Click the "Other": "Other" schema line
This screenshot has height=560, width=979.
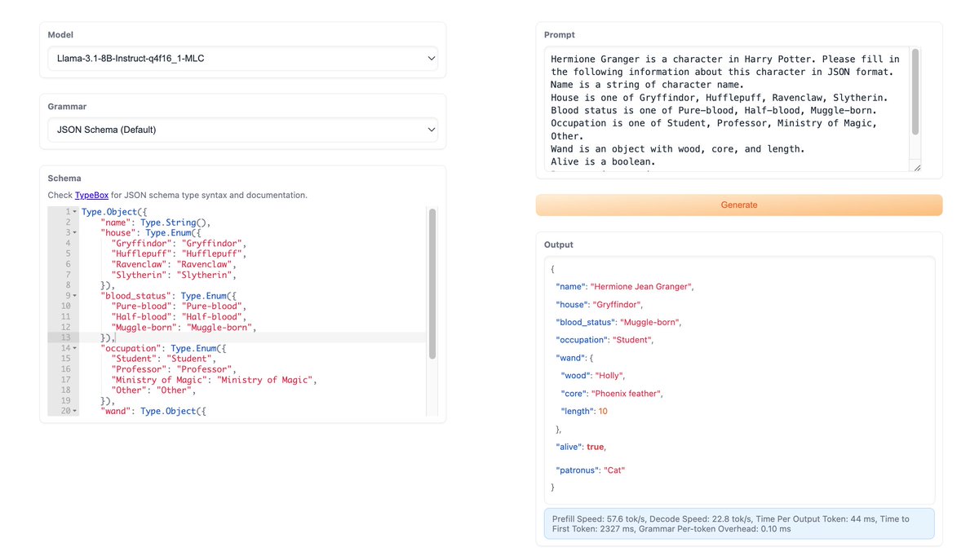click(153, 390)
